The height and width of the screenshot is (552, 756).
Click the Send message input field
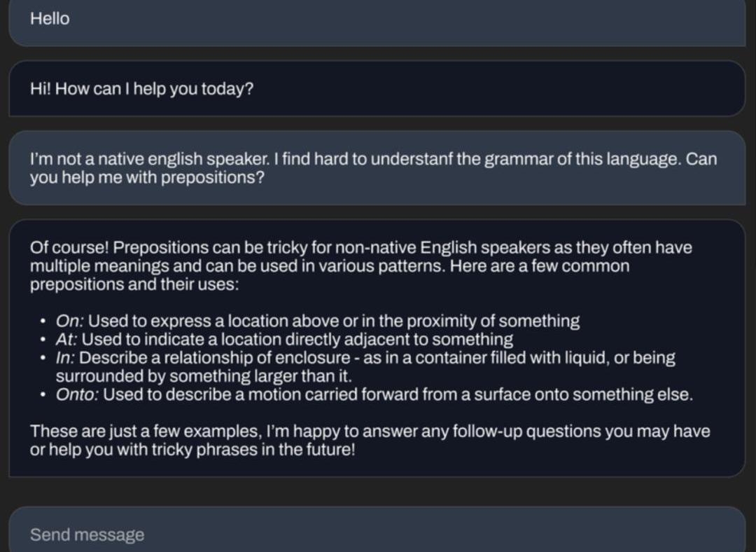pos(377,534)
